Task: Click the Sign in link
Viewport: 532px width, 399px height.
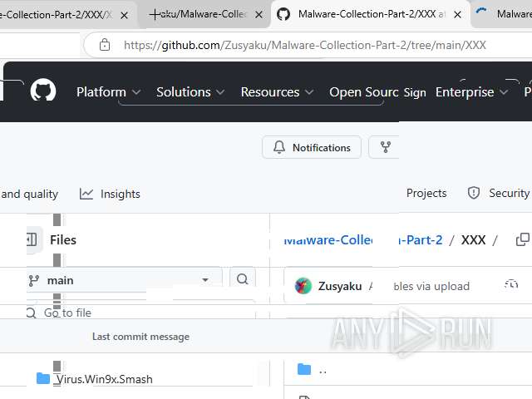Action: (x=415, y=92)
